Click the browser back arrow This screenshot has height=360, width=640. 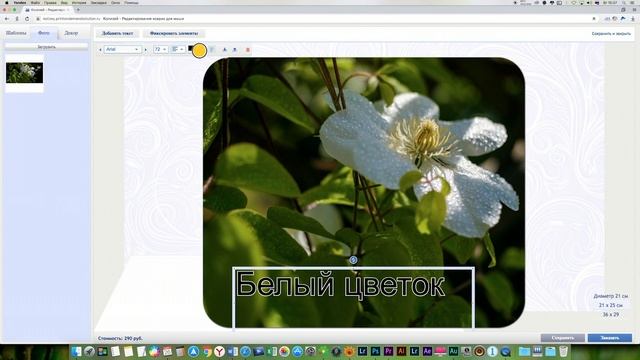click(x=7, y=19)
